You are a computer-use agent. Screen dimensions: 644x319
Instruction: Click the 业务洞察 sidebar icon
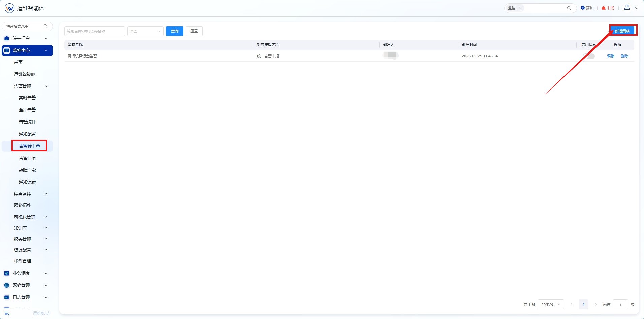click(7, 273)
